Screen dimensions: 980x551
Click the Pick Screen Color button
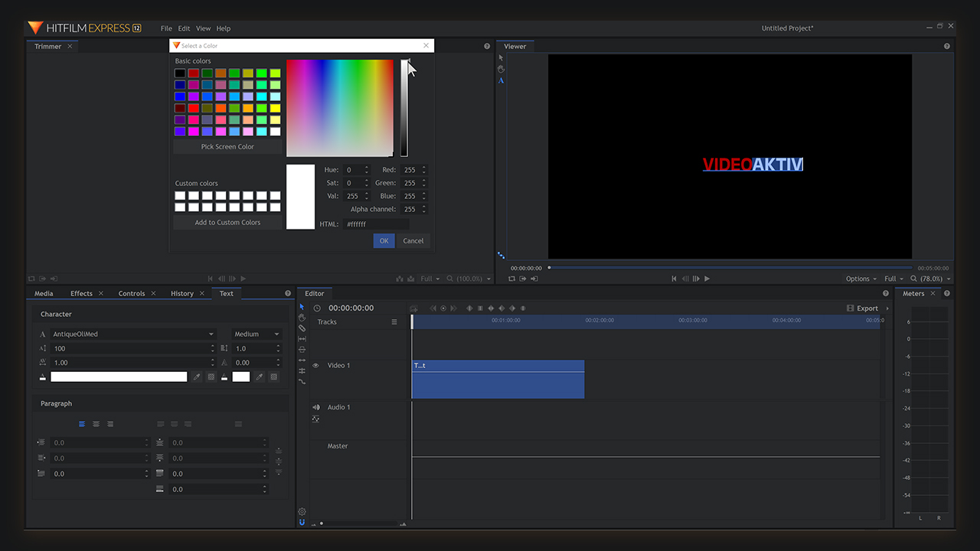(227, 147)
